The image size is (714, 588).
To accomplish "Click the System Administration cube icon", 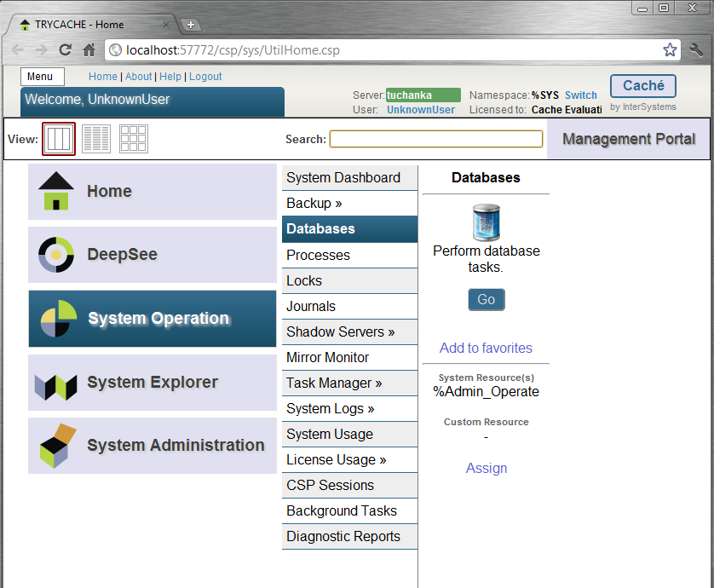I will pos(56,446).
